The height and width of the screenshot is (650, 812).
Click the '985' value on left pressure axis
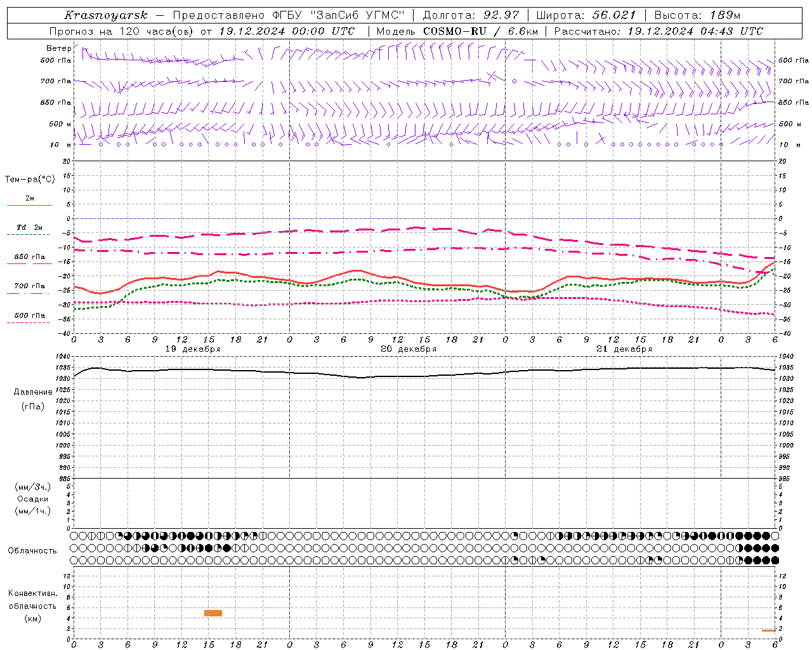pyautogui.click(x=65, y=479)
